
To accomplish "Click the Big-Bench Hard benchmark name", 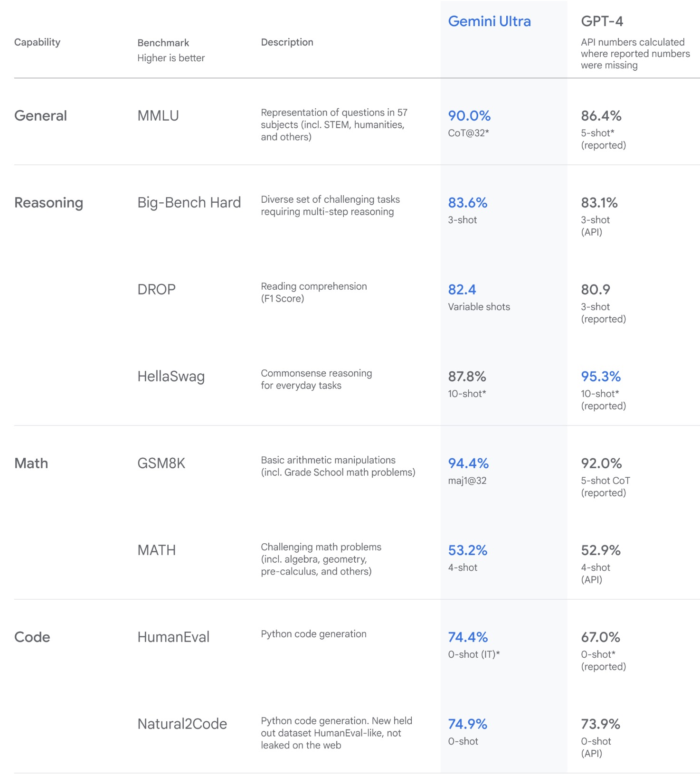I will tap(189, 202).
